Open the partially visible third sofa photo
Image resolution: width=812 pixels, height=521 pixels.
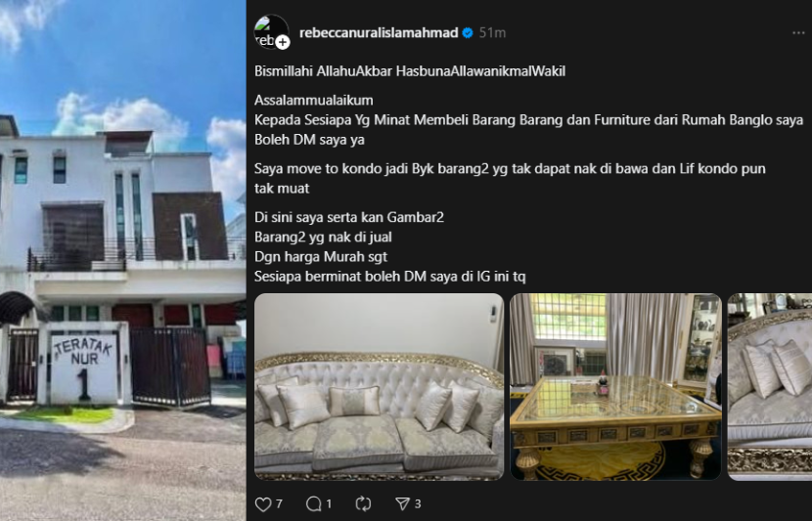(770, 387)
